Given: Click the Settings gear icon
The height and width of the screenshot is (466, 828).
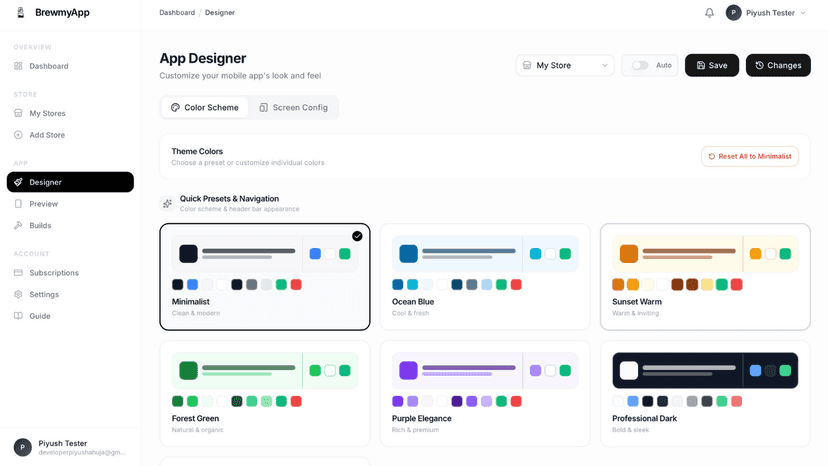Looking at the screenshot, I should pos(18,294).
